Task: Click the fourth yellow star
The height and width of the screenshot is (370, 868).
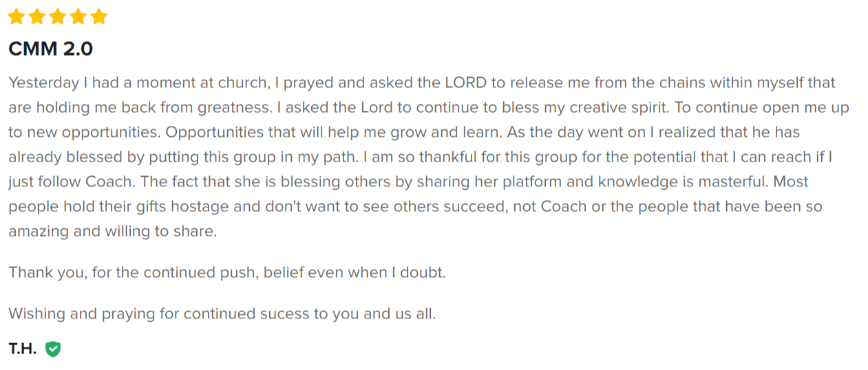Action: point(78,17)
